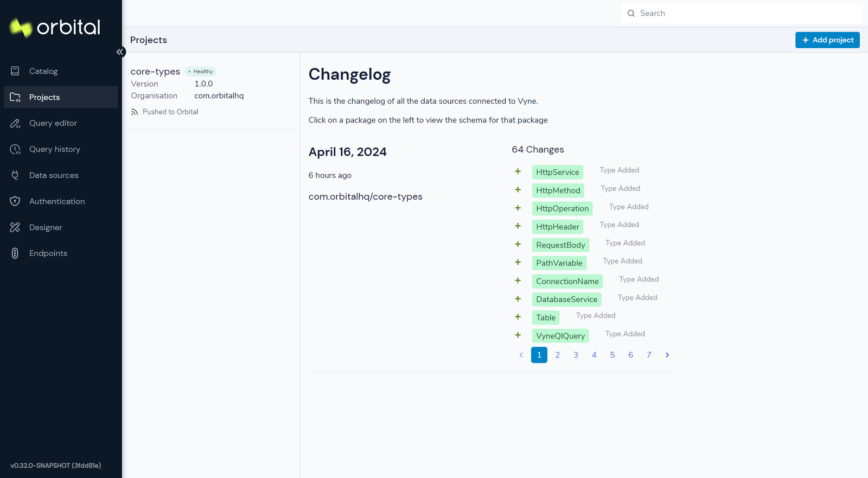
Task: Go to previous changelog page arrow
Action: (521, 355)
